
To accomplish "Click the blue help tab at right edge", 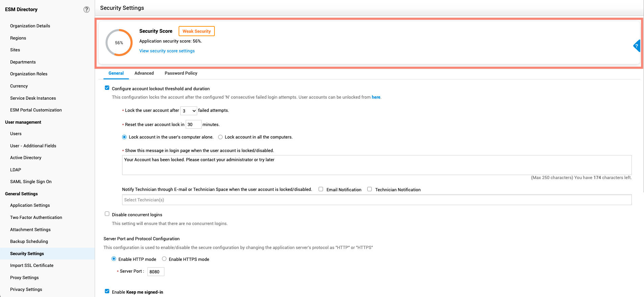I will point(637,46).
